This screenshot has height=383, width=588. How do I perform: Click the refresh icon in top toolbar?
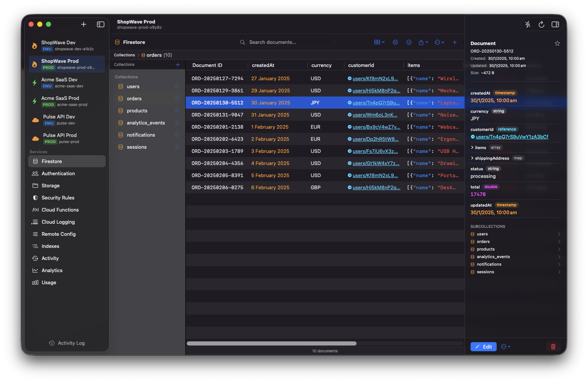tap(541, 24)
